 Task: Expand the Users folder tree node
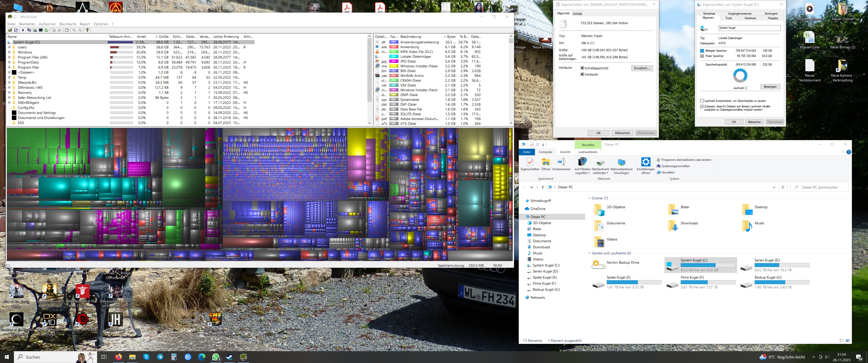[x=9, y=47]
